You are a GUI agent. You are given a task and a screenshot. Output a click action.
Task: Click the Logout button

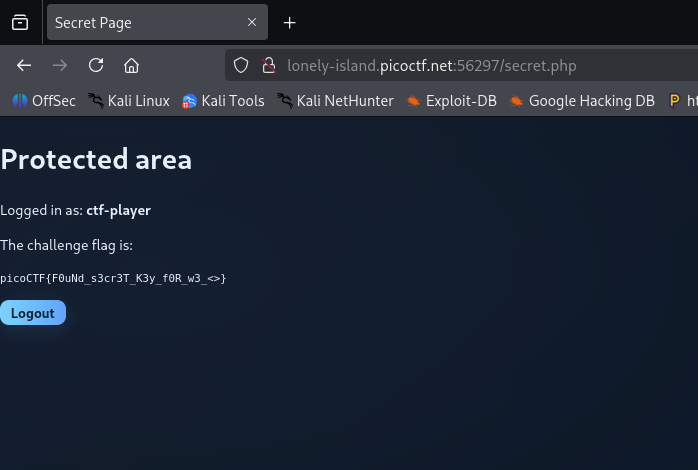coord(33,313)
